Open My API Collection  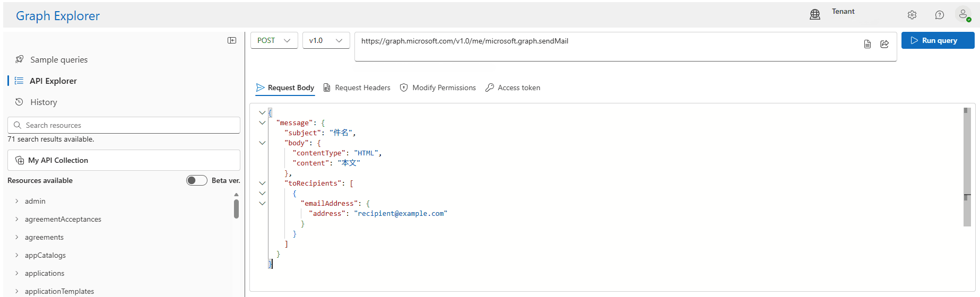tap(124, 160)
